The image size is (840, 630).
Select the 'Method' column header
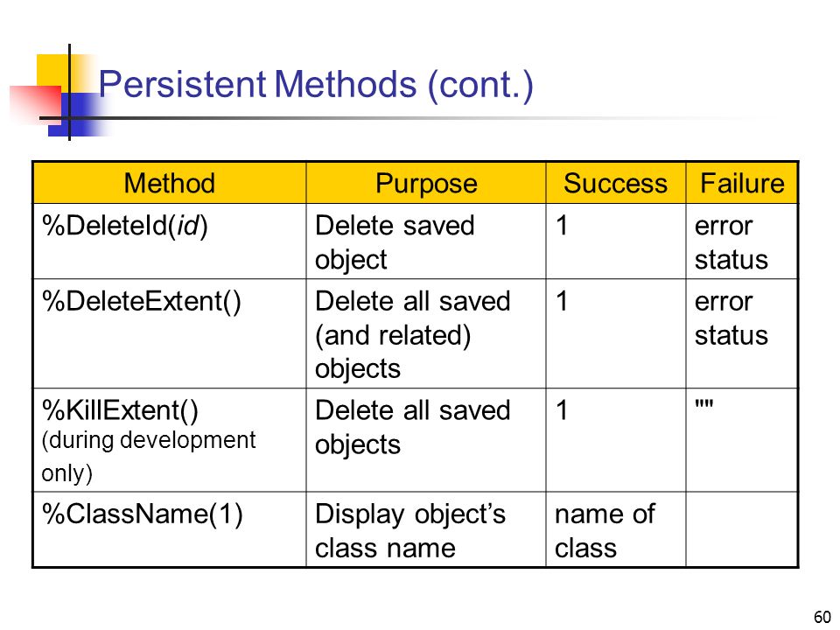[x=169, y=183]
